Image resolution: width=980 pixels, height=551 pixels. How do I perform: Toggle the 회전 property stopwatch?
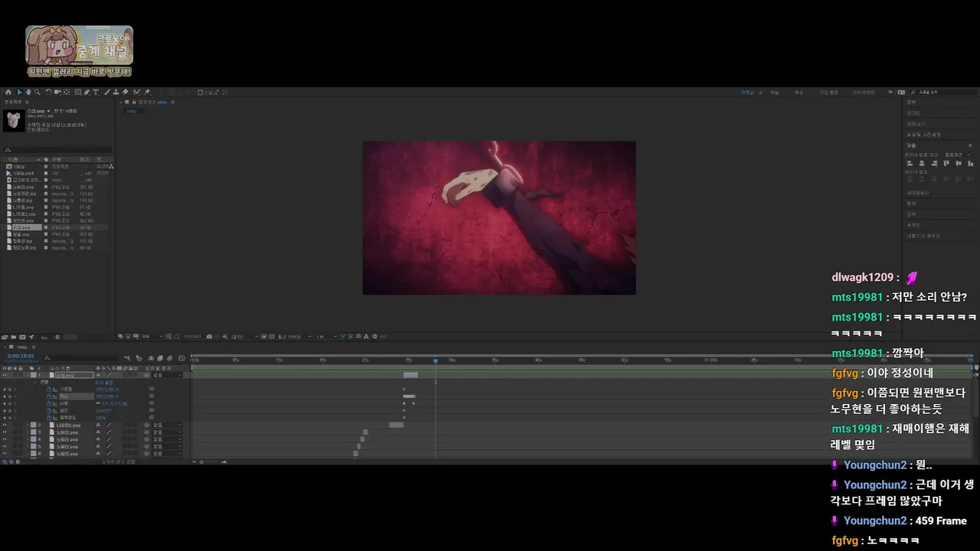(x=49, y=411)
